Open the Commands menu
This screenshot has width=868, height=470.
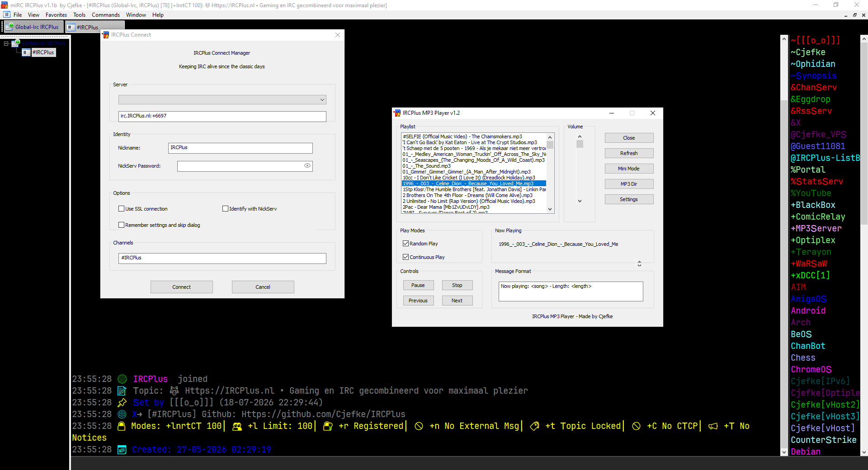[106, 15]
